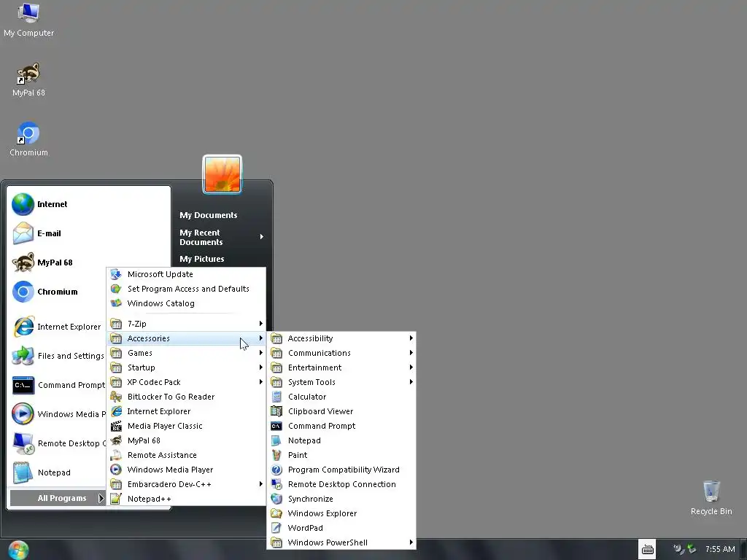Select the MyPal 68 desktop shortcut
The width and height of the screenshot is (747, 560).
(28, 79)
